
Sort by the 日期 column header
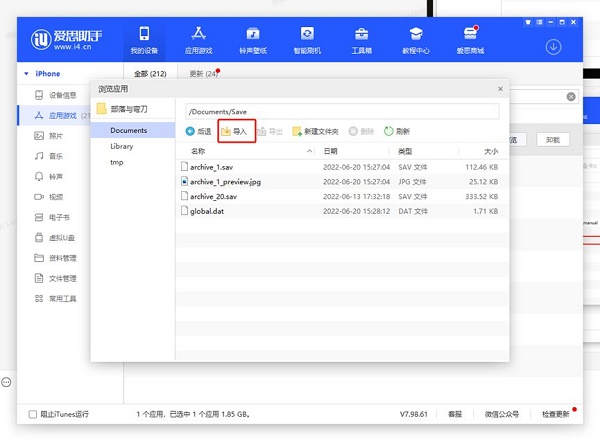[x=331, y=151]
